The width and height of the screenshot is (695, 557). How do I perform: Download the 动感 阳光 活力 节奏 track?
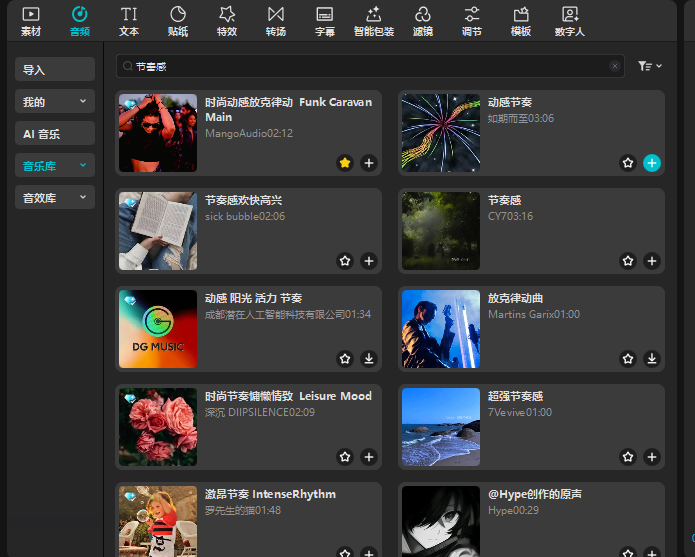[369, 359]
